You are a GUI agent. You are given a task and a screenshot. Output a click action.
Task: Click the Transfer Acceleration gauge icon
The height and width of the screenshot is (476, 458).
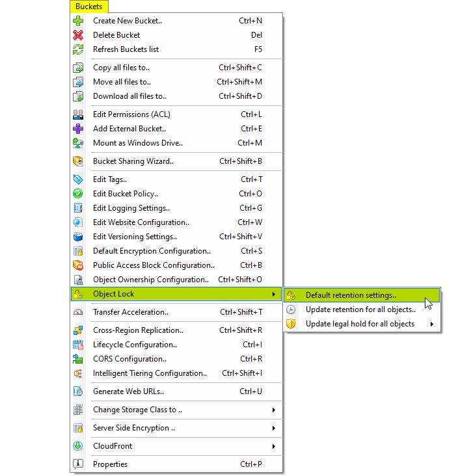coord(78,312)
